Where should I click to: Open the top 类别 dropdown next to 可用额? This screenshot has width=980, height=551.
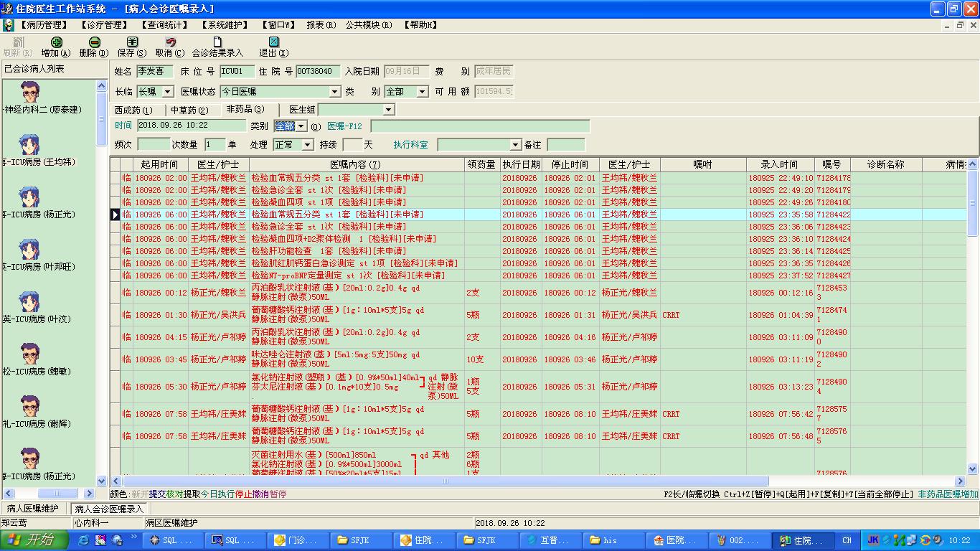pyautogui.click(x=423, y=92)
